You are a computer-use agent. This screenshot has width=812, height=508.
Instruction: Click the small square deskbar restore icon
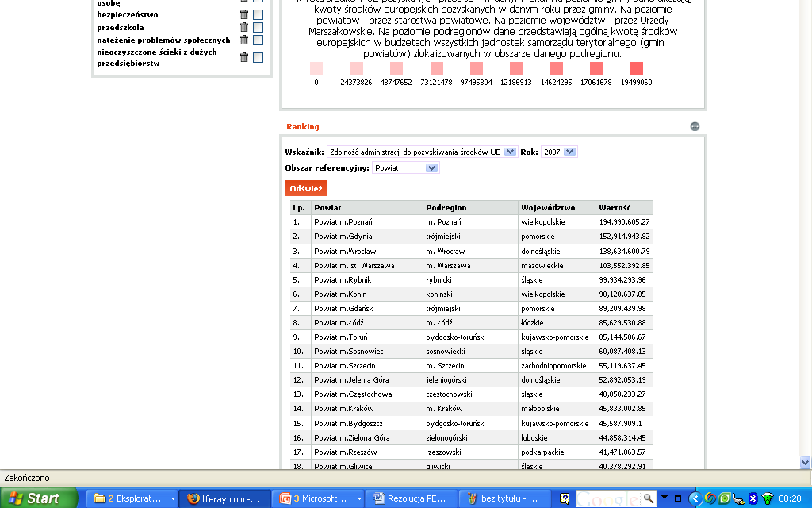click(677, 498)
